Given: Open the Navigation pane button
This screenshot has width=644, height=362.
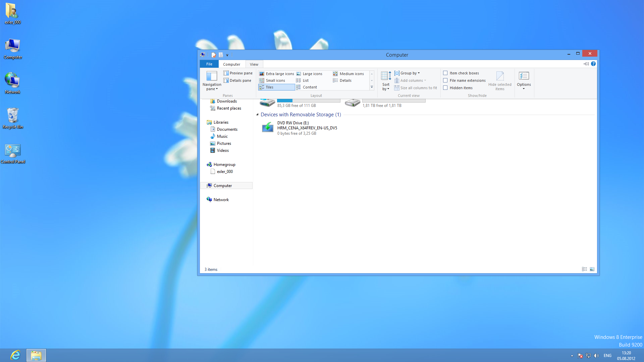Looking at the screenshot, I should click(x=212, y=80).
